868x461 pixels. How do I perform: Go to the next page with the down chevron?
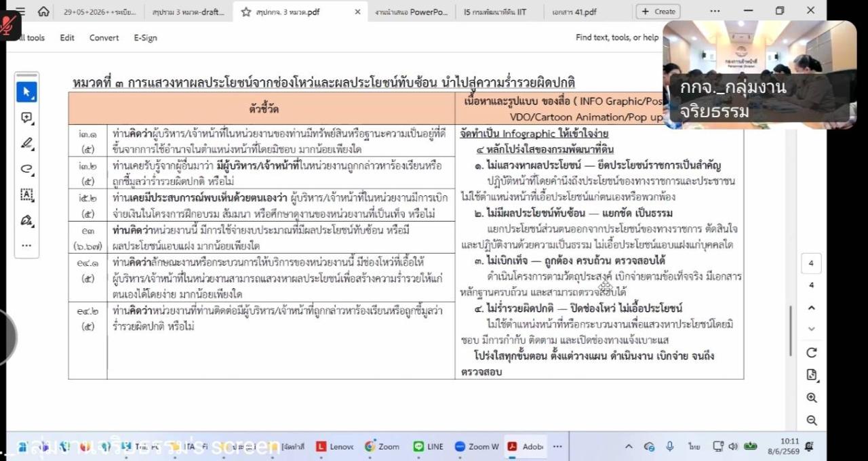coord(812,329)
